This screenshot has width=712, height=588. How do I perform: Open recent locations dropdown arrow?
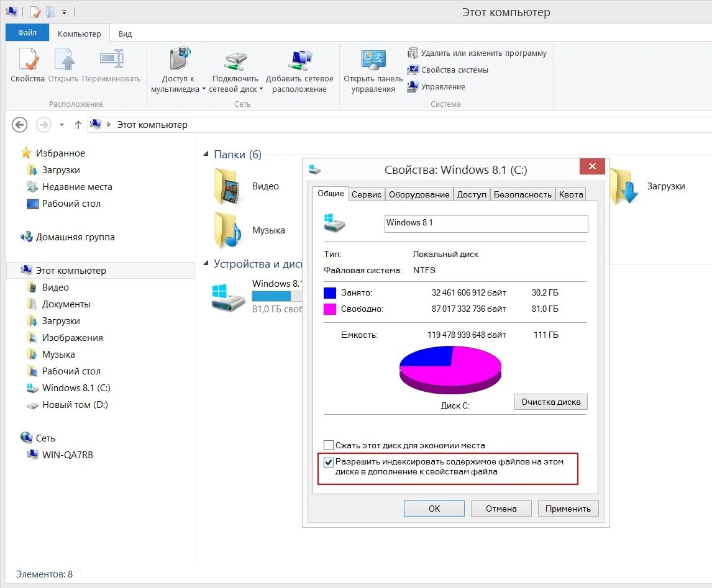(62, 125)
